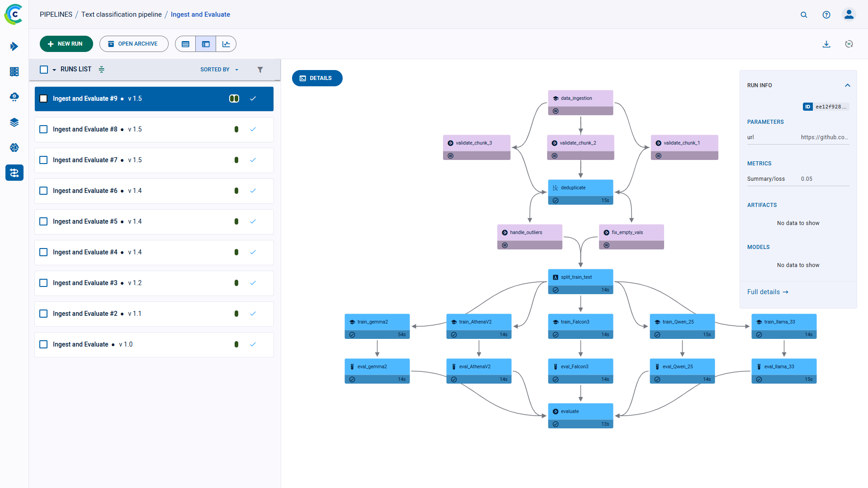
Task: Open the select all dropdown arrow
Action: [54, 70]
